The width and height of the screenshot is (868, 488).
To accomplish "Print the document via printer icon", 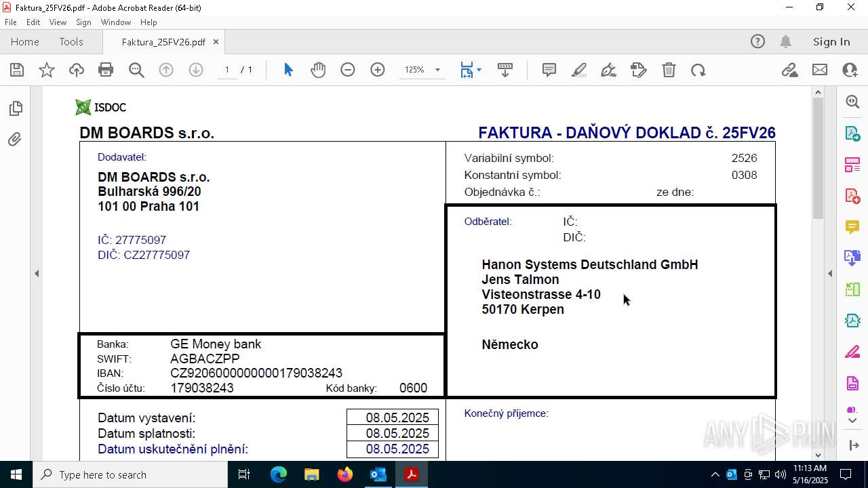I will click(106, 70).
